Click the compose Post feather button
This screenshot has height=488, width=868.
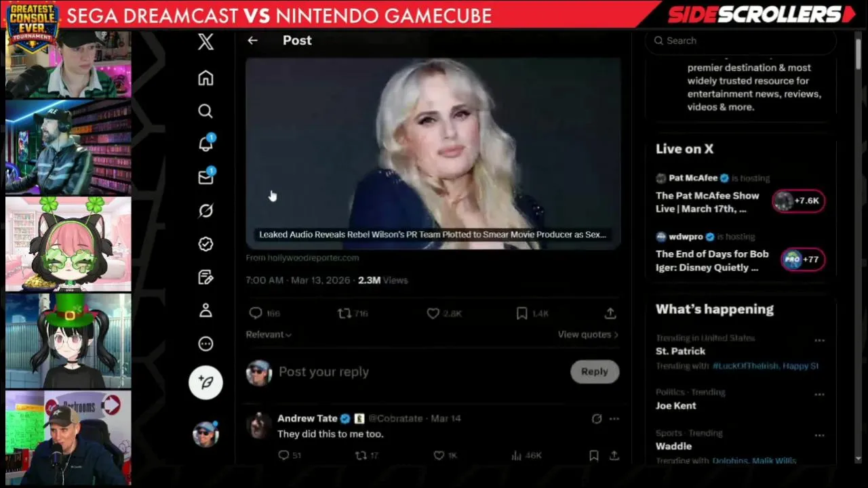(205, 383)
